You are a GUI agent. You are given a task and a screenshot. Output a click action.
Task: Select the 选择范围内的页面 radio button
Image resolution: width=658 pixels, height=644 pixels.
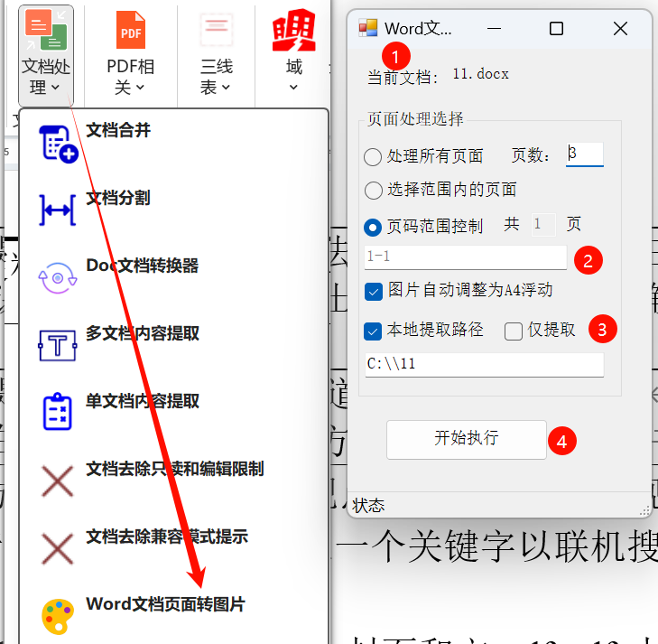373,191
